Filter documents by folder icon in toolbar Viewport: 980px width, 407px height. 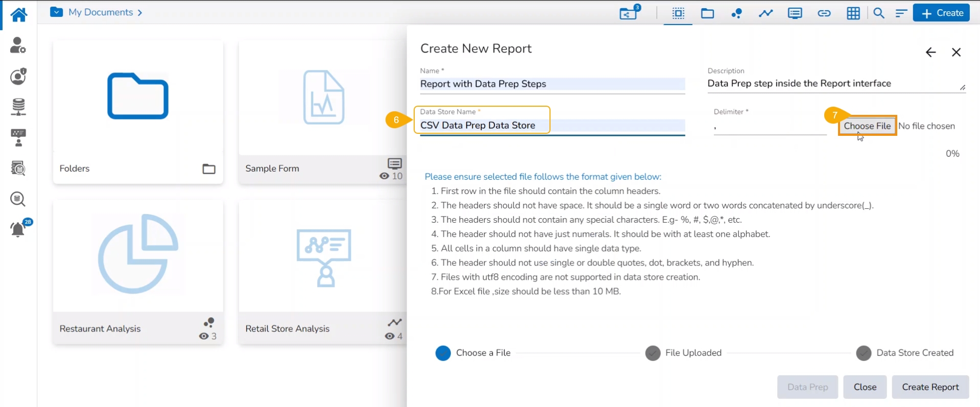[707, 13]
